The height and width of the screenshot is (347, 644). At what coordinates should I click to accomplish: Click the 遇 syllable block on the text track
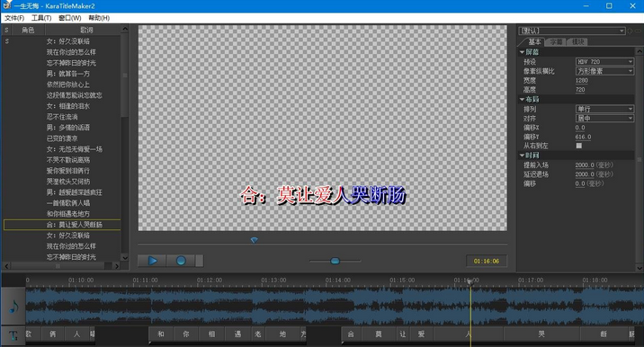point(237,334)
